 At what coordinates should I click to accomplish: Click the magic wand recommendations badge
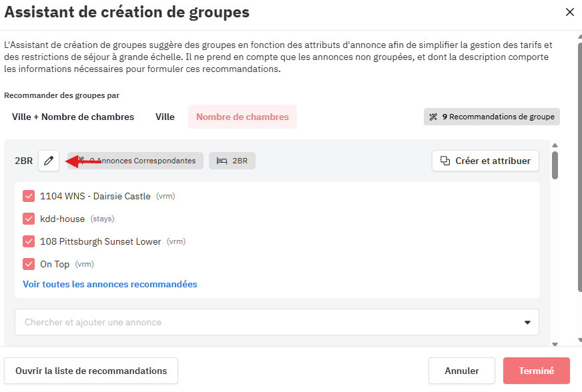pos(491,117)
